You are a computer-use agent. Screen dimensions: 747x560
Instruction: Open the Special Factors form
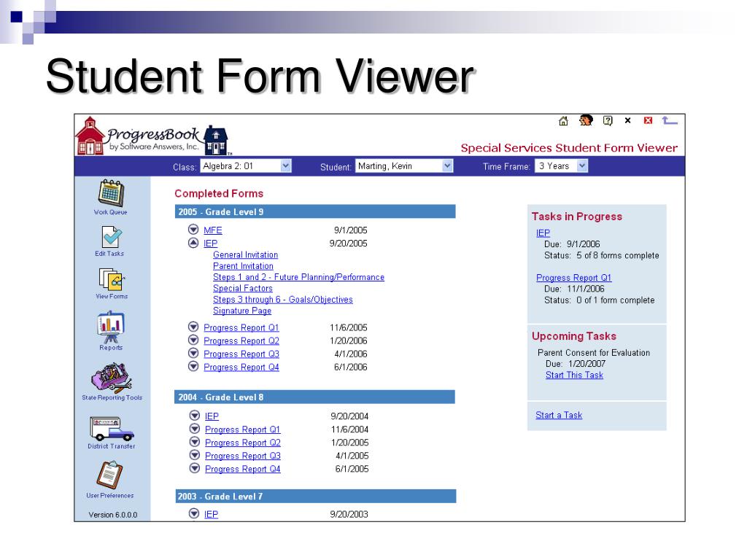click(242, 288)
